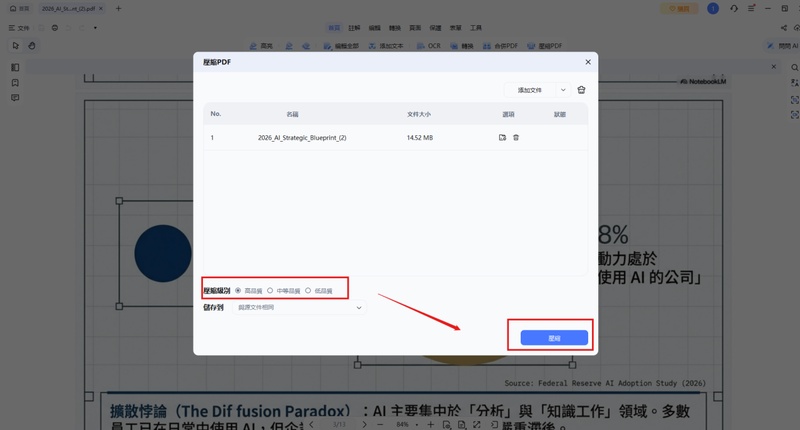Open the 註解 annotate ribbon tab
The height and width of the screenshot is (430, 800).
click(x=354, y=28)
